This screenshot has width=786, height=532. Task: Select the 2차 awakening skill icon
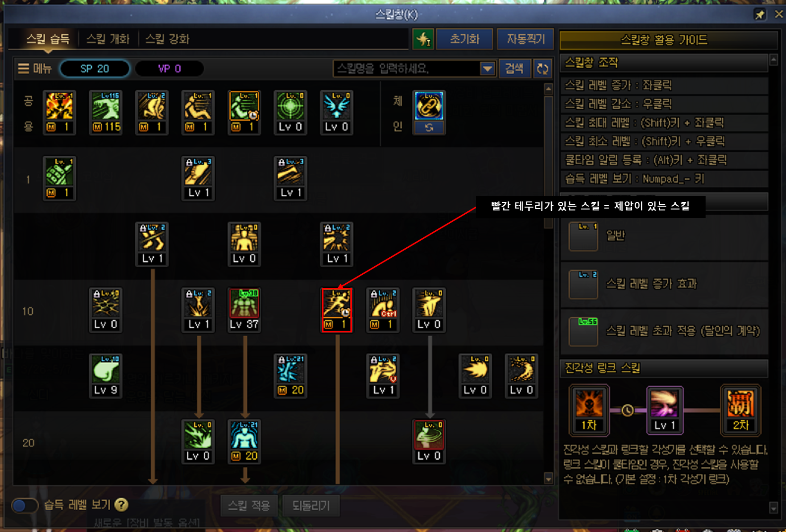pos(741,410)
